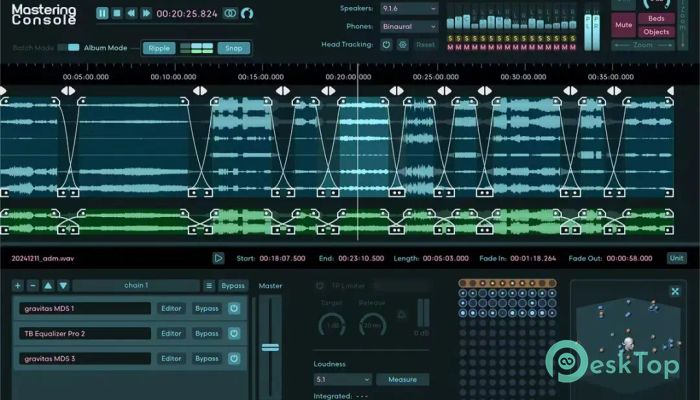Click the plus icon to add plugin

(x=18, y=285)
